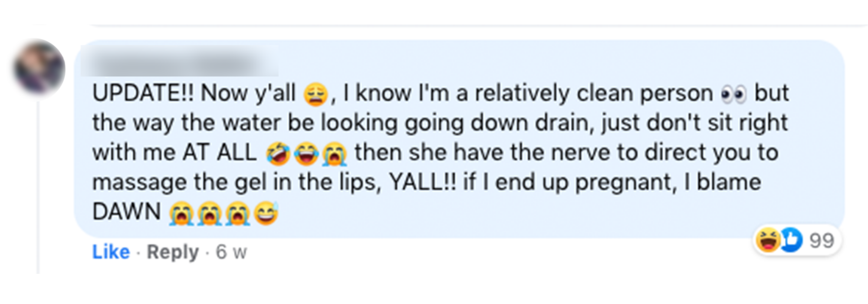
Task: Click the third crying emoji after "DAWN"
Action: tap(237, 214)
